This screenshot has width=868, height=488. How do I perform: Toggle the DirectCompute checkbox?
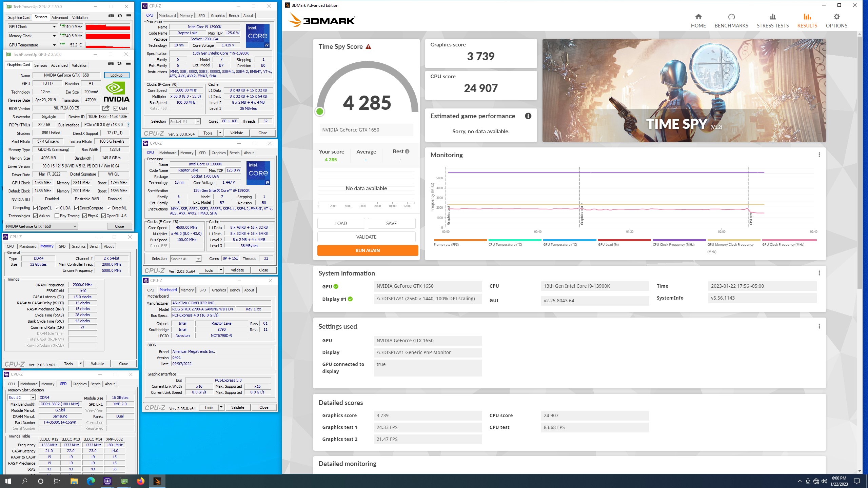tap(76, 208)
